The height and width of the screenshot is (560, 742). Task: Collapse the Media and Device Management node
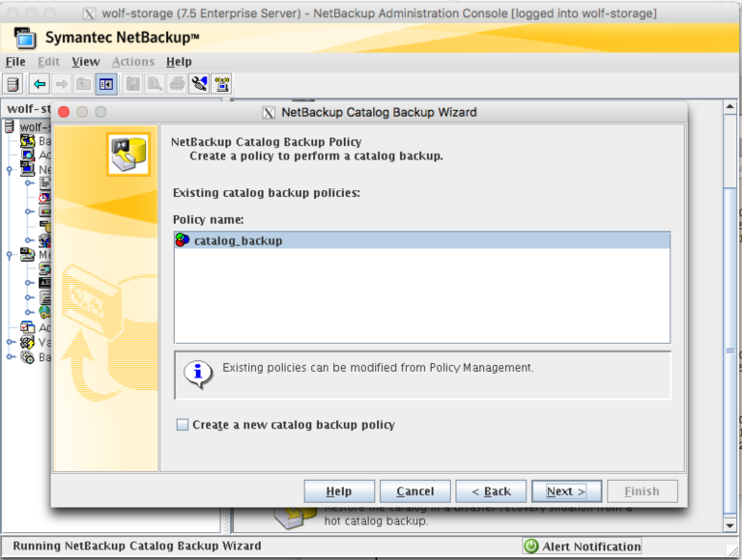(10, 255)
